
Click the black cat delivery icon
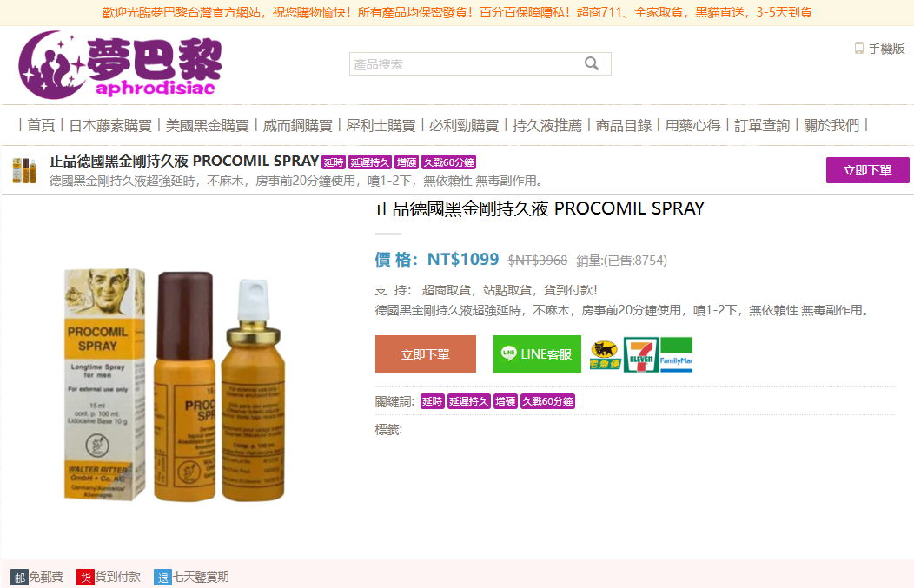(605, 355)
